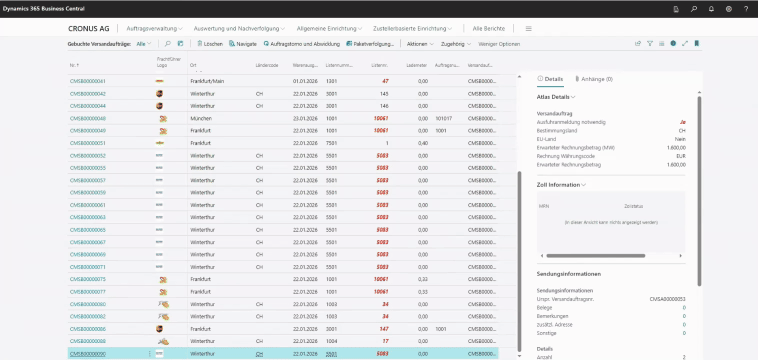Click carrier logo in row CMSB00000051
The height and width of the screenshot is (360, 758).
tap(160, 143)
